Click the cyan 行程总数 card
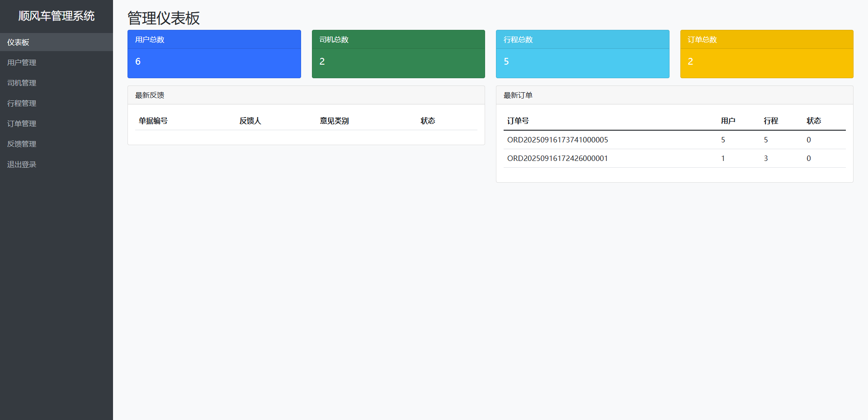Viewport: 868px width, 420px height. point(582,54)
